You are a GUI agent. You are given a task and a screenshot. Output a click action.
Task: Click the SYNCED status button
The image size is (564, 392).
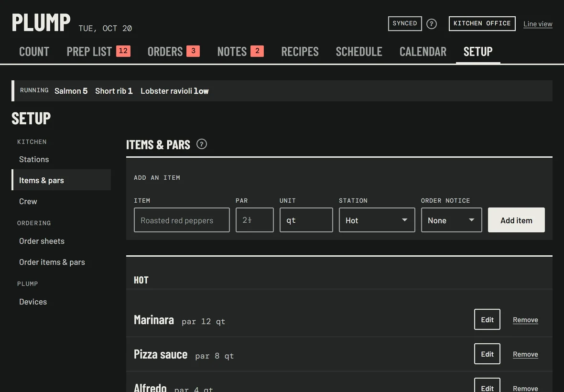(405, 23)
